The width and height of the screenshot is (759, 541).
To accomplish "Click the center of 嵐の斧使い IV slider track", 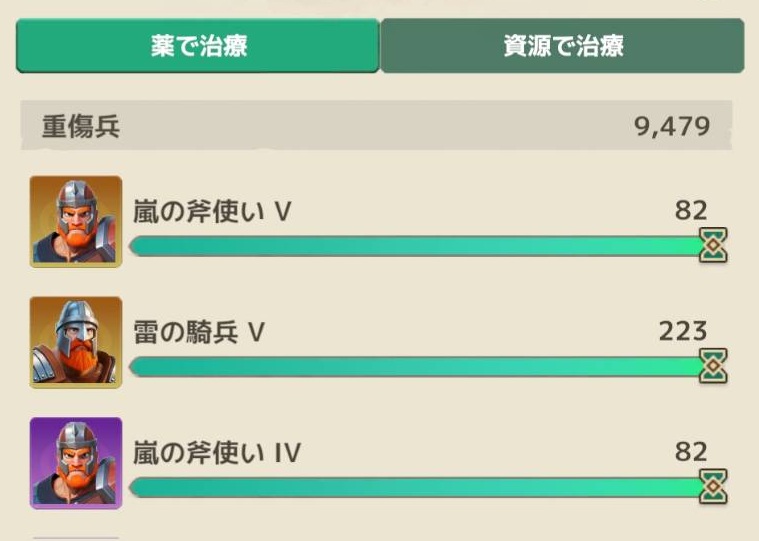I will tap(417, 487).
